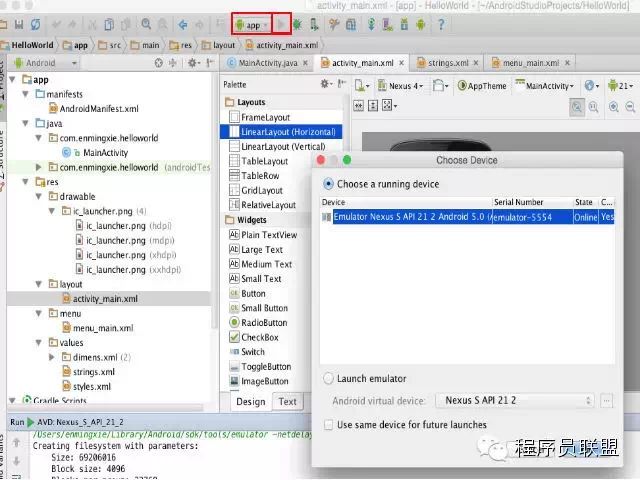The height and width of the screenshot is (480, 640).
Task: Close the strings.xml tab
Action: [x=476, y=63]
